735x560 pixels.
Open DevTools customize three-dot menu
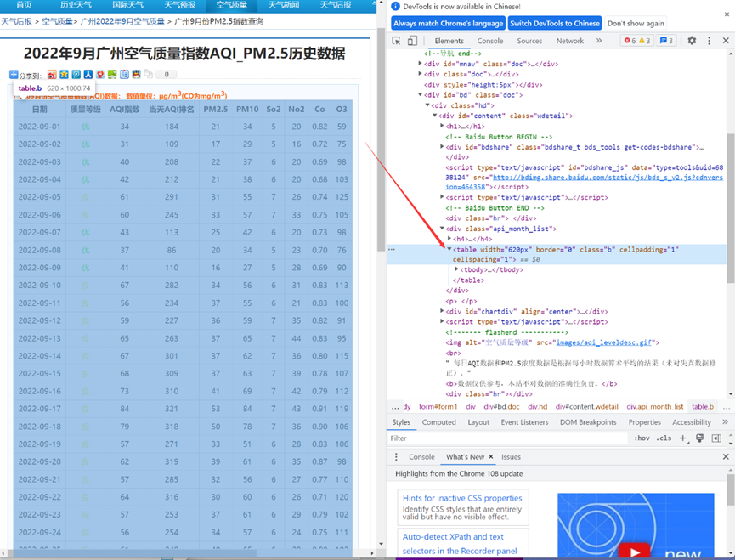click(709, 41)
